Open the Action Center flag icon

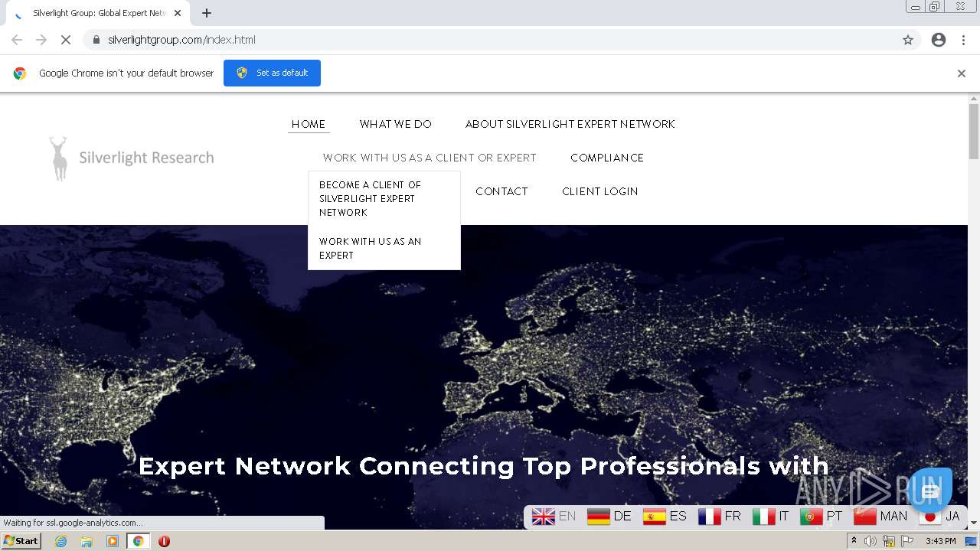coord(907,541)
